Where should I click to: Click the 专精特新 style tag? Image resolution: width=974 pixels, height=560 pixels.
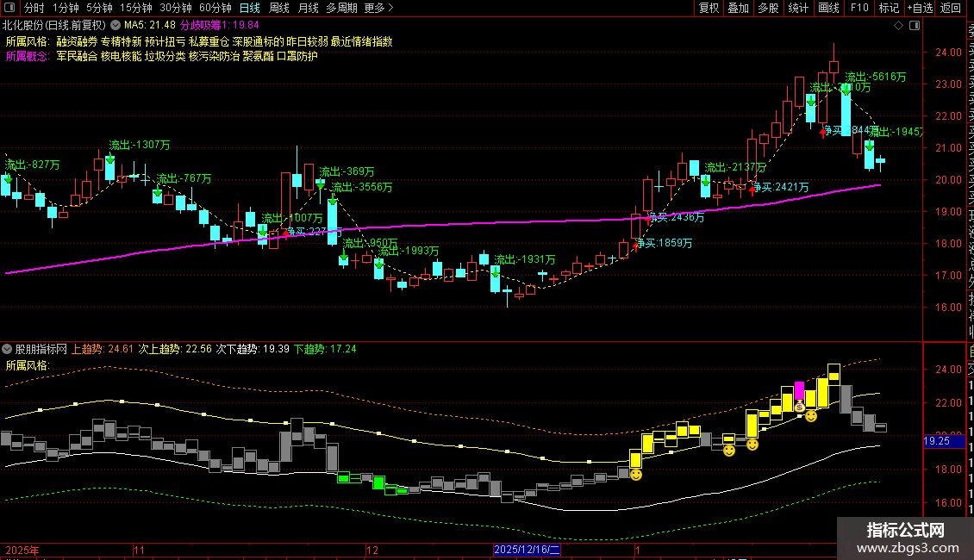(x=122, y=41)
